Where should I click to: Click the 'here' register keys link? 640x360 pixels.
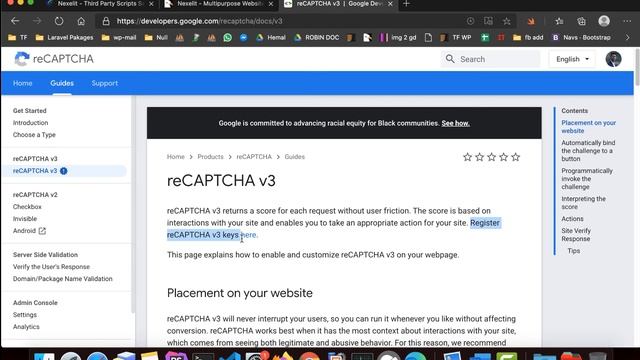[249, 235]
